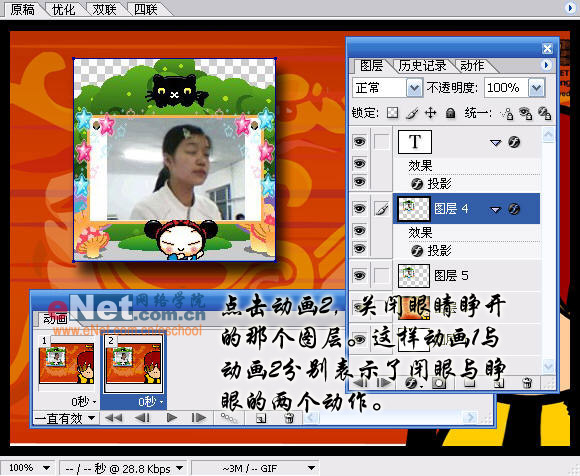Click the lock position move icon
580x476 pixels.
(x=431, y=113)
